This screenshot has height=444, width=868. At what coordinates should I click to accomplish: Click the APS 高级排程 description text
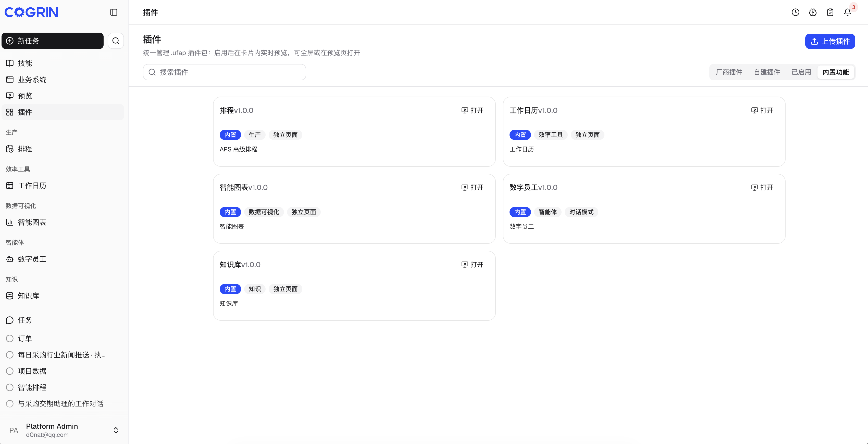point(238,149)
